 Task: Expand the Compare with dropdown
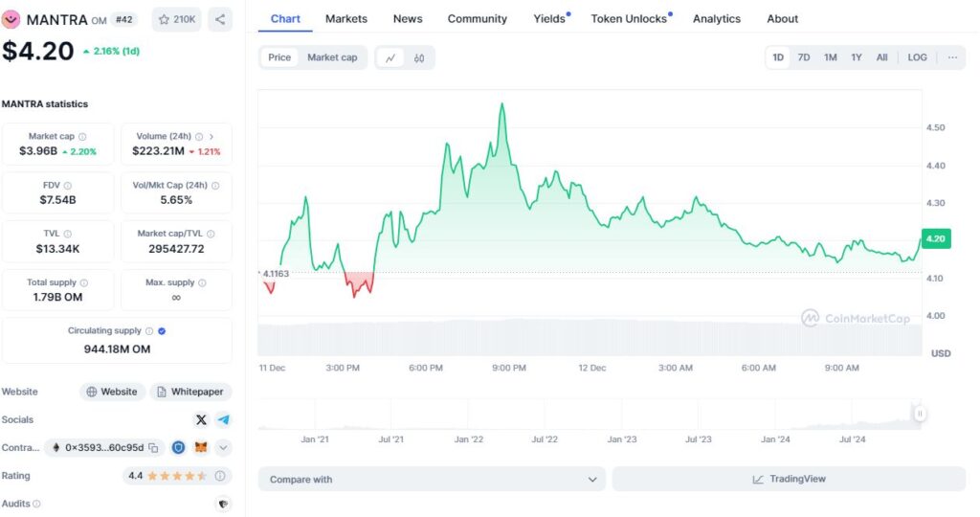coord(432,480)
